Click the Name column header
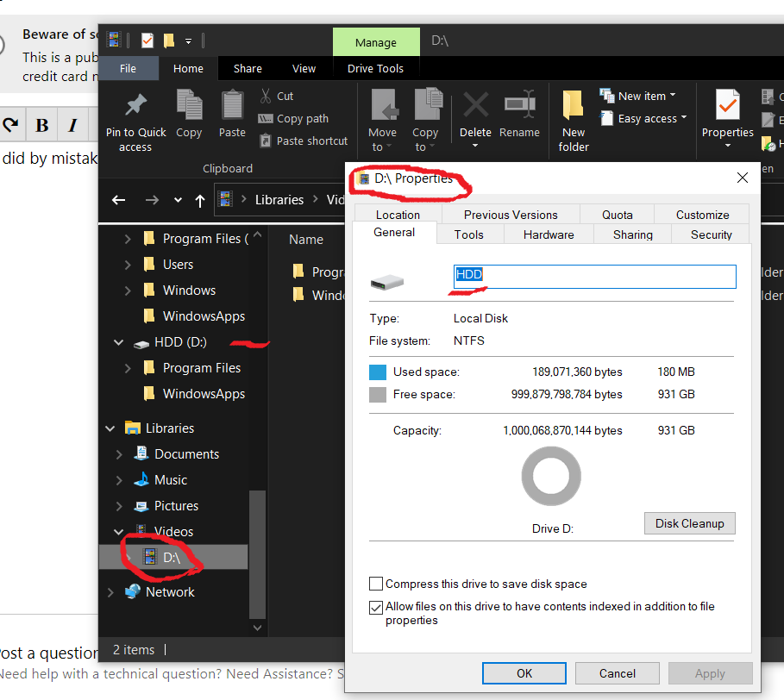 click(306, 240)
